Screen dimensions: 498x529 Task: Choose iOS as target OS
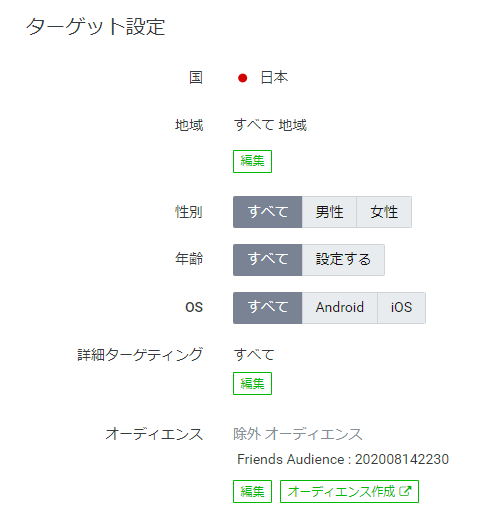pyautogui.click(x=402, y=308)
